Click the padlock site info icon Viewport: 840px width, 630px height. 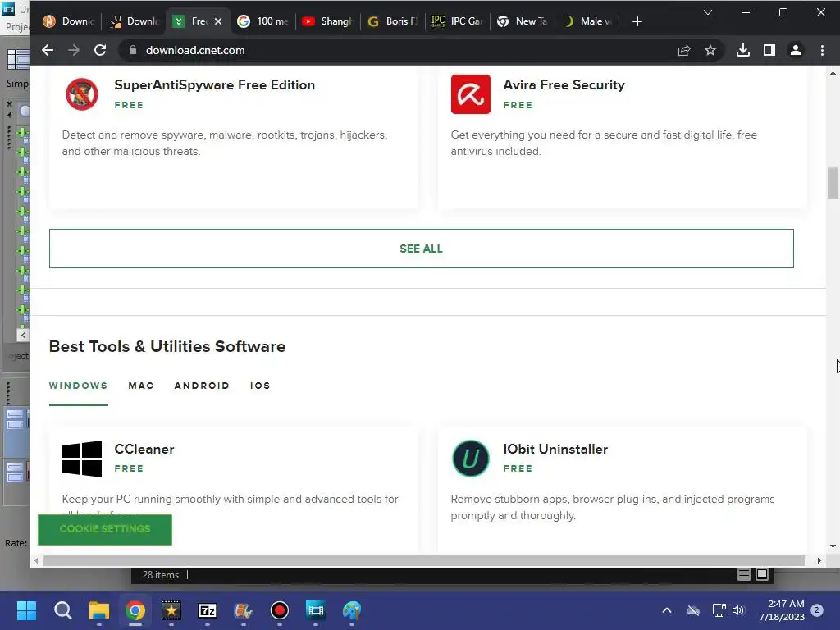[x=134, y=50]
